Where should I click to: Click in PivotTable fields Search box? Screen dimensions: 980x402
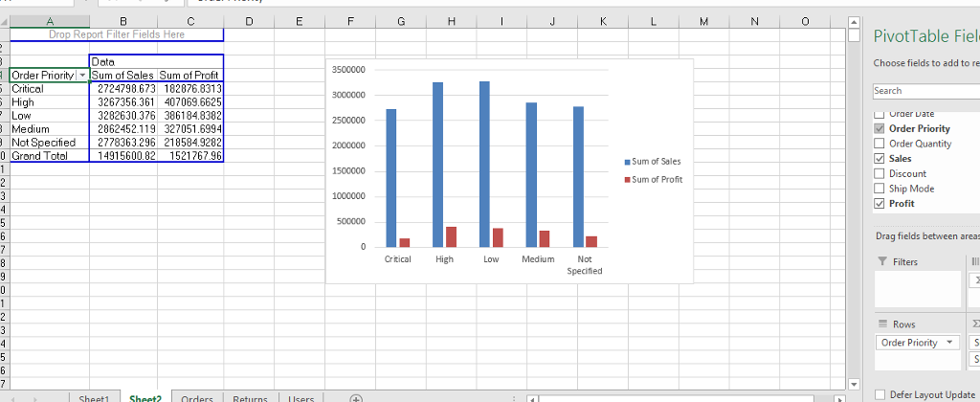(x=926, y=91)
